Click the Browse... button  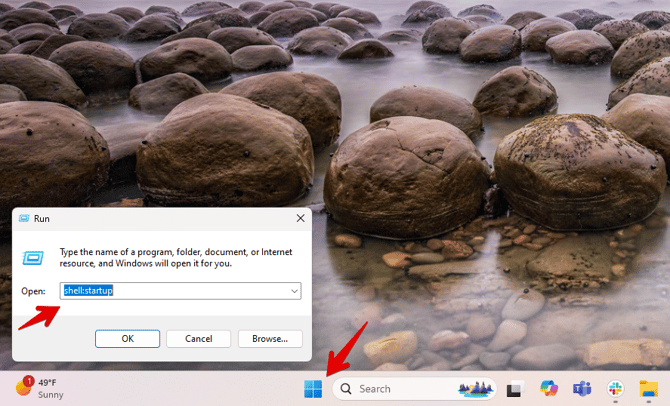click(x=269, y=338)
